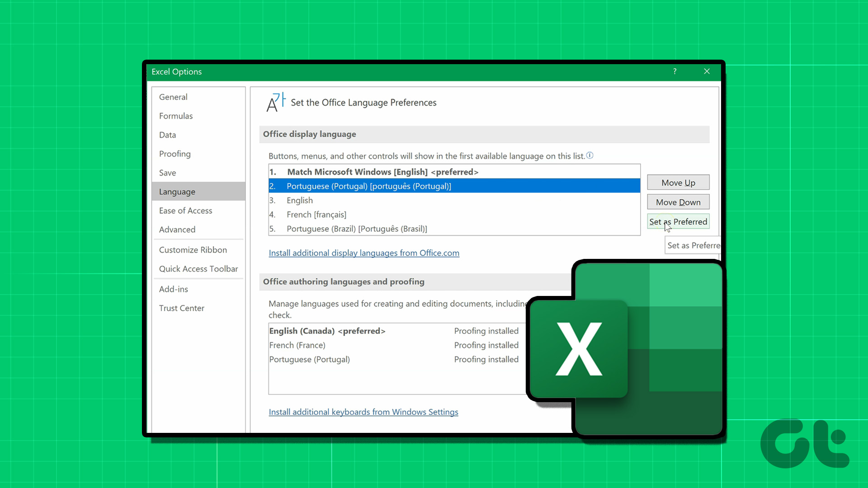Click the Move Up button
The image size is (868, 488).
tap(678, 182)
